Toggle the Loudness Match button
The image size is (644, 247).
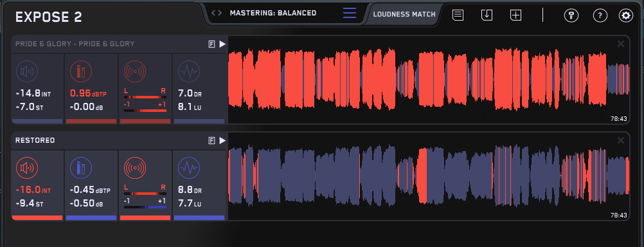click(x=404, y=14)
